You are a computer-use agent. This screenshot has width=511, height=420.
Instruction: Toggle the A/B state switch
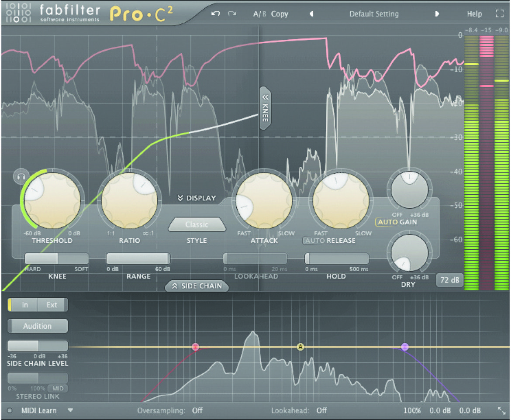(x=259, y=14)
